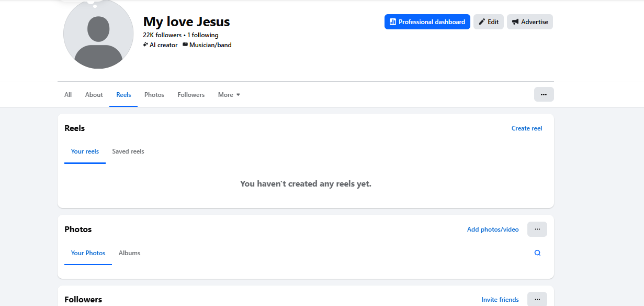Image resolution: width=644 pixels, height=306 pixels.
Task: Expand the More dropdown tab
Action: (x=229, y=95)
